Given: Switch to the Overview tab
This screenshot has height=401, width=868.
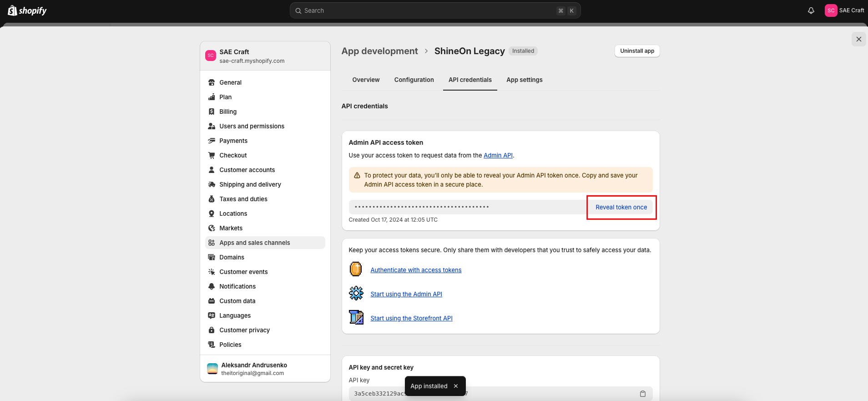Looking at the screenshot, I should click(x=366, y=80).
